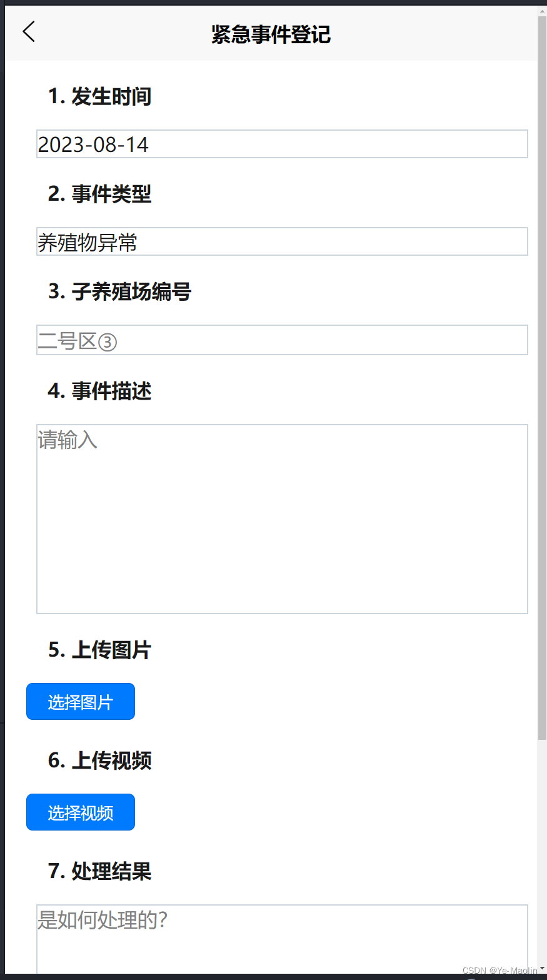547x980 pixels.
Task: Click the 7. 处理结果 heading
Action: (100, 871)
